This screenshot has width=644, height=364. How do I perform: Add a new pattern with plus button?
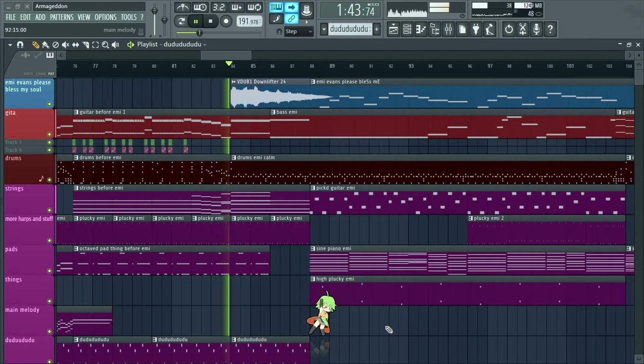(376, 29)
